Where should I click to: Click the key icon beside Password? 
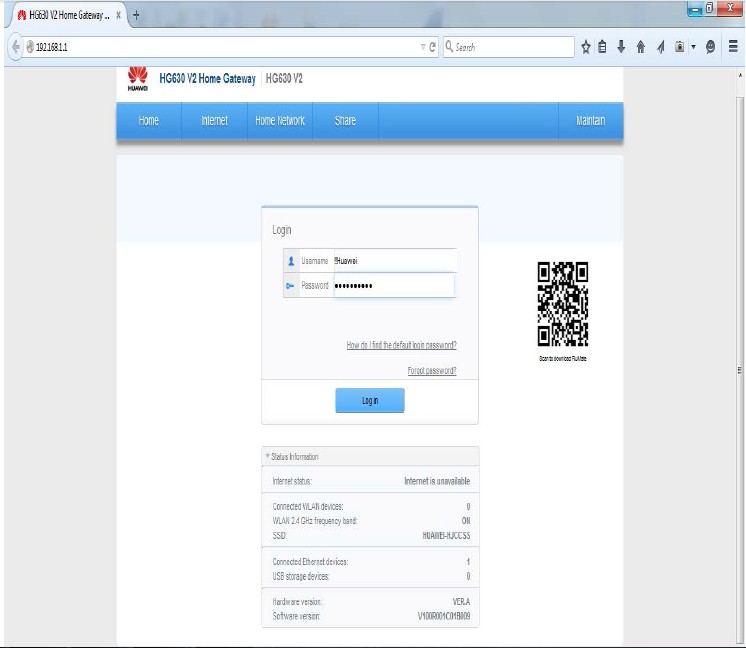[x=290, y=286]
